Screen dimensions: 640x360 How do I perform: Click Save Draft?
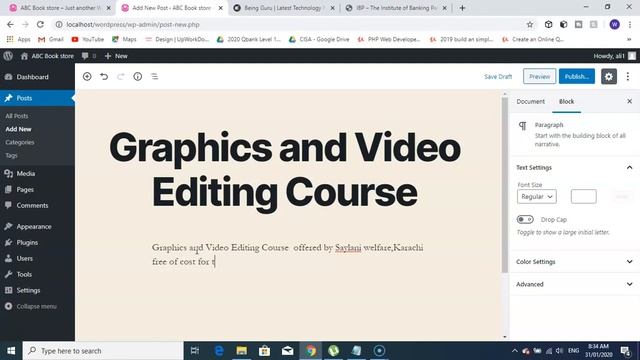coord(498,76)
